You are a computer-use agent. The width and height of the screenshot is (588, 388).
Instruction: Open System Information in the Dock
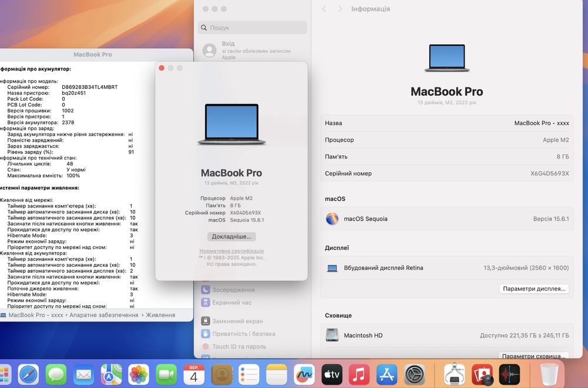(455, 374)
